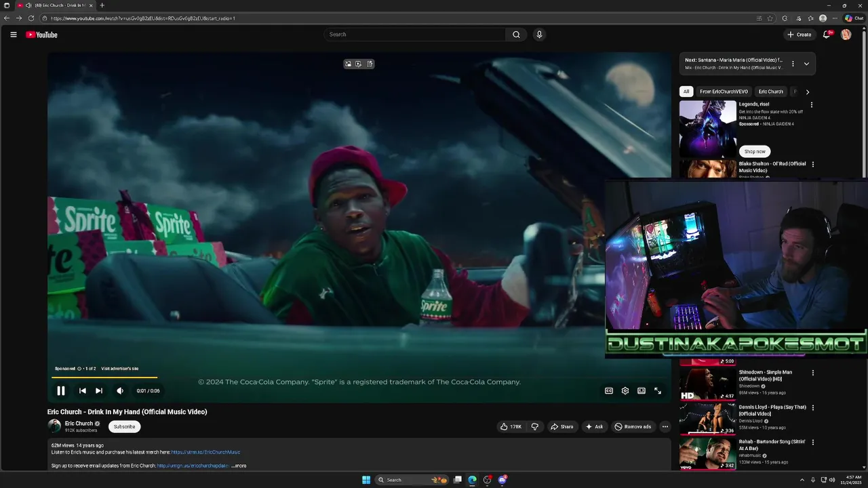Expand the description with ...more
The width and height of the screenshot is (868, 488).
(239, 466)
